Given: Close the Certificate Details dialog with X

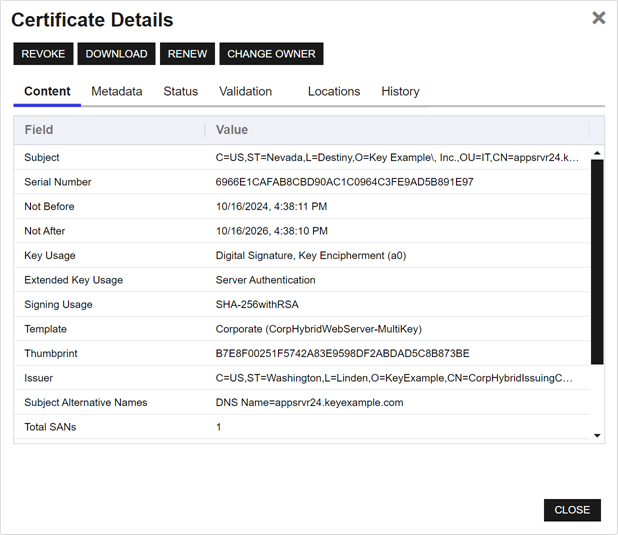Looking at the screenshot, I should coord(598,18).
